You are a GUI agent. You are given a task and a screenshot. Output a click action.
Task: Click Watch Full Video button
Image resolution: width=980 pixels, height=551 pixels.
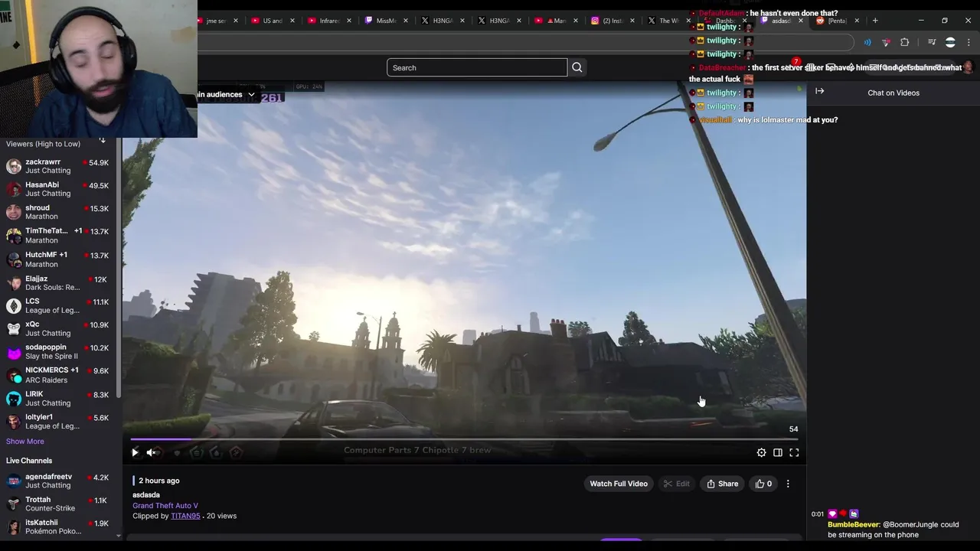tap(619, 484)
